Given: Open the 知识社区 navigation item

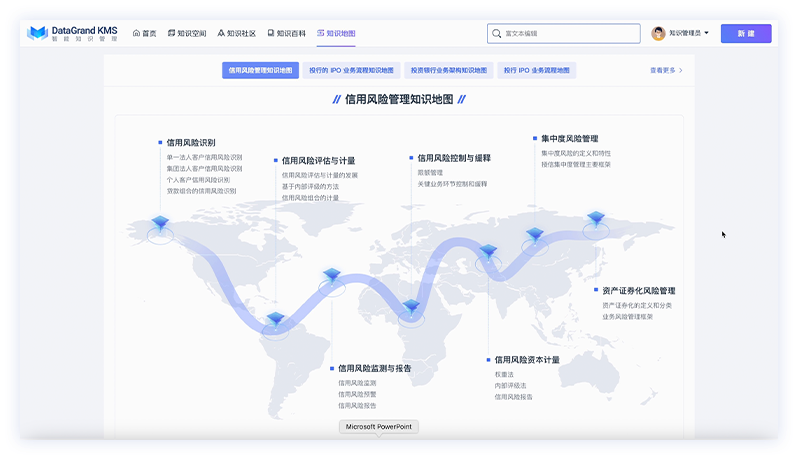Looking at the screenshot, I should [236, 33].
